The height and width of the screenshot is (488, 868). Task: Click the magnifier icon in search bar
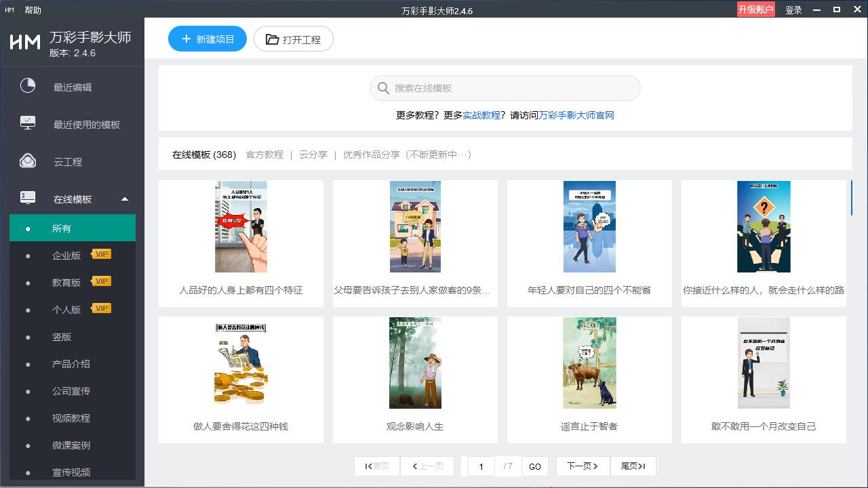(x=383, y=88)
